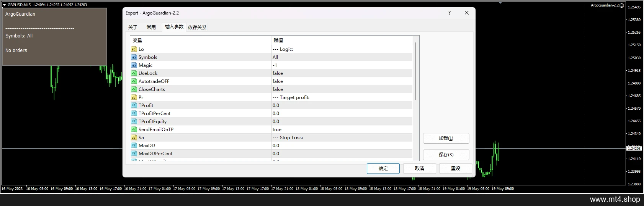Close the Expert ArgoGuardian dialog
This screenshot has width=644, height=206.
(466, 13)
